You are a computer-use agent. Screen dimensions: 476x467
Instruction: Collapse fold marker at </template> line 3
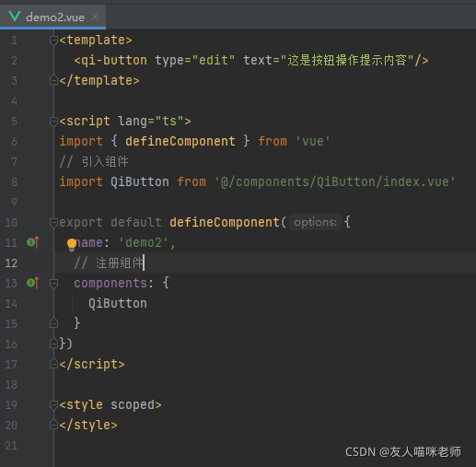click(53, 80)
